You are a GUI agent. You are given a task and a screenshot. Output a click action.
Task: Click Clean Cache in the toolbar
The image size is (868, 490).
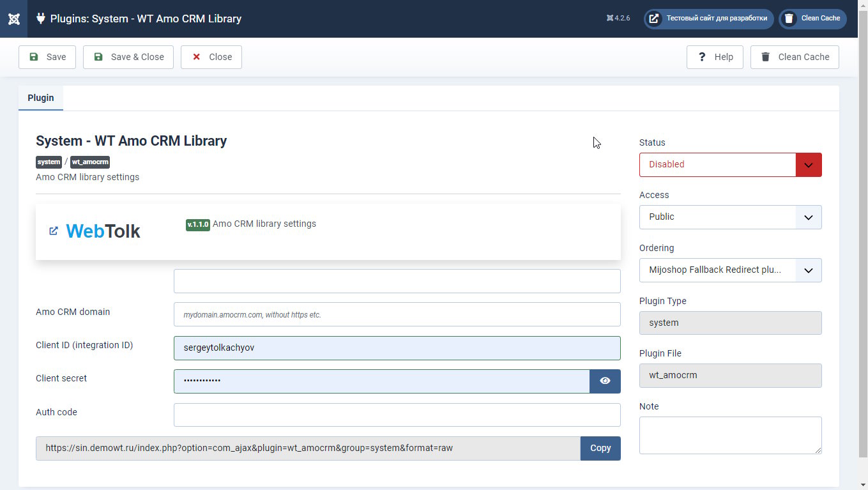795,57
